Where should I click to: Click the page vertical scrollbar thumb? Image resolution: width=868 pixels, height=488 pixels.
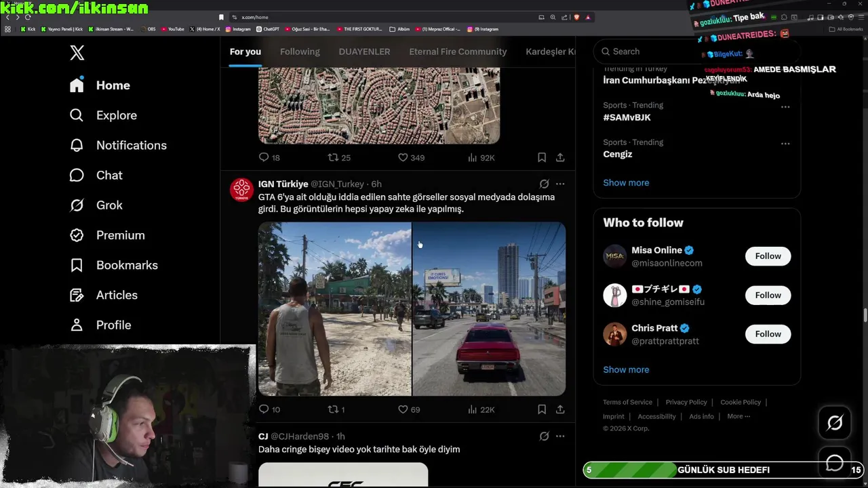(x=865, y=316)
